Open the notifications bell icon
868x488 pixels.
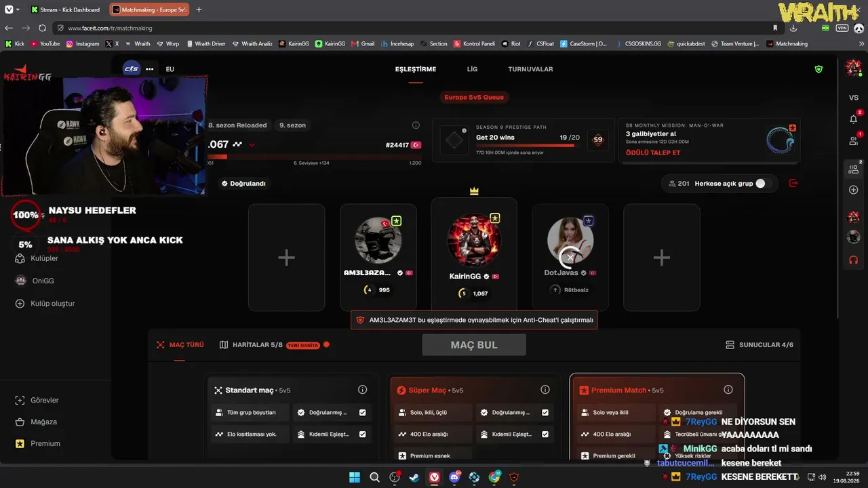pos(853,119)
